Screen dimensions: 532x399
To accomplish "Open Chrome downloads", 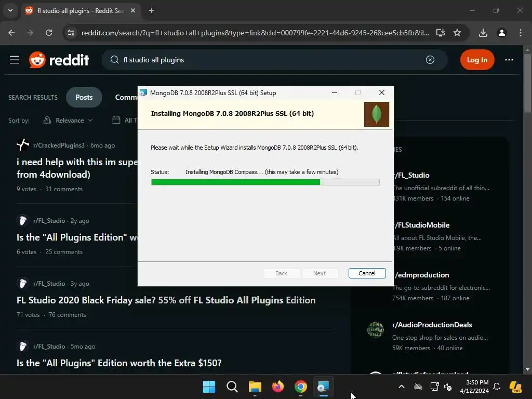I will pyautogui.click(x=483, y=33).
